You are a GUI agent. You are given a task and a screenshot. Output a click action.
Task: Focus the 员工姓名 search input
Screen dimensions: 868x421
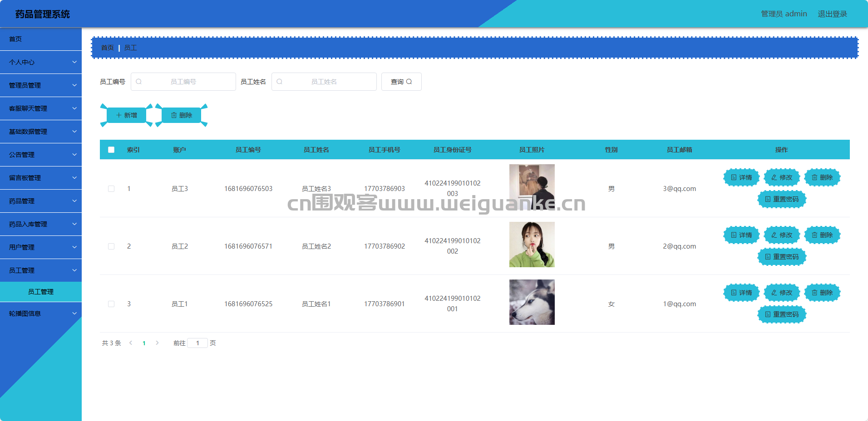coord(324,82)
